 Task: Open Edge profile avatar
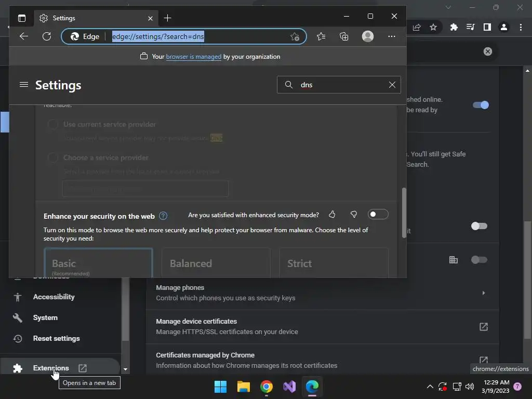point(368,36)
